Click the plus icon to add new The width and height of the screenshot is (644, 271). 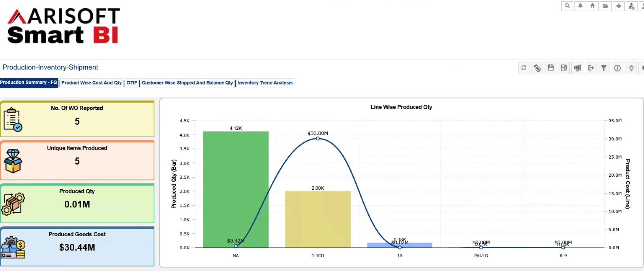(x=619, y=6)
